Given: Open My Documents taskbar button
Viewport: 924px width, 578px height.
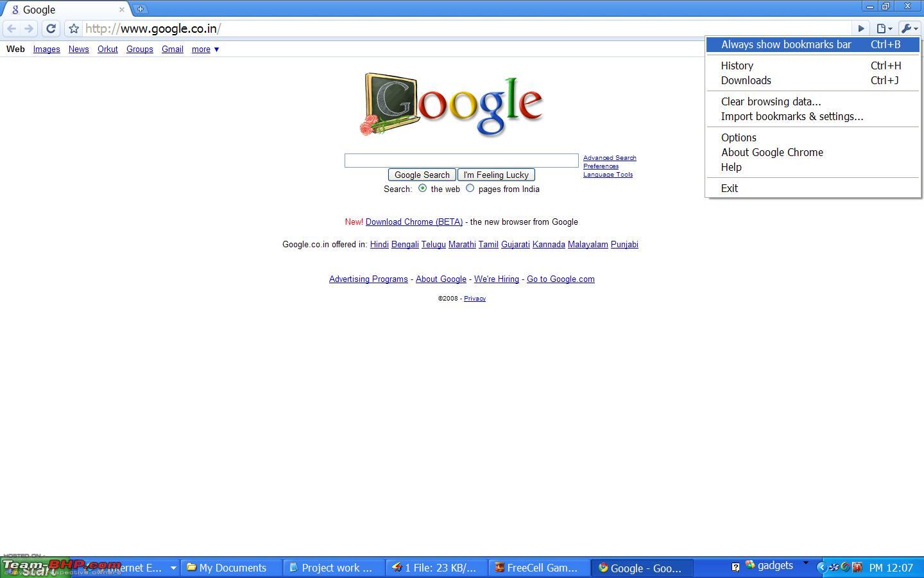Looking at the screenshot, I should (231, 568).
